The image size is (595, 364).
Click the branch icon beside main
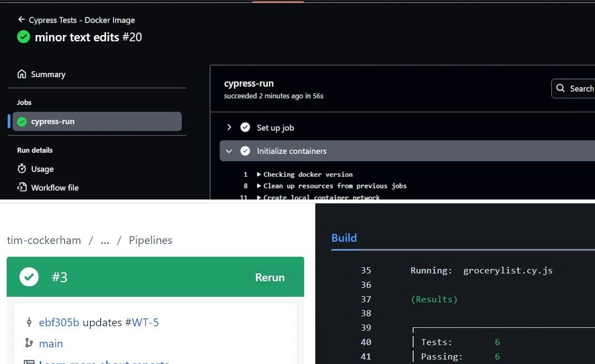click(29, 343)
